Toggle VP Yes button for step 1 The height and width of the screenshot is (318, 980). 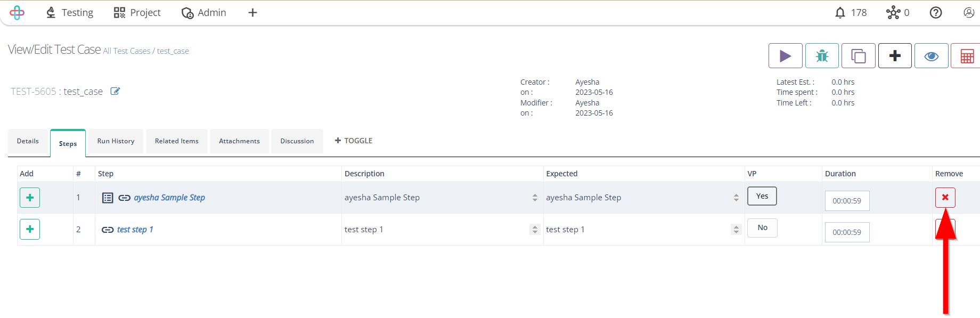click(762, 196)
